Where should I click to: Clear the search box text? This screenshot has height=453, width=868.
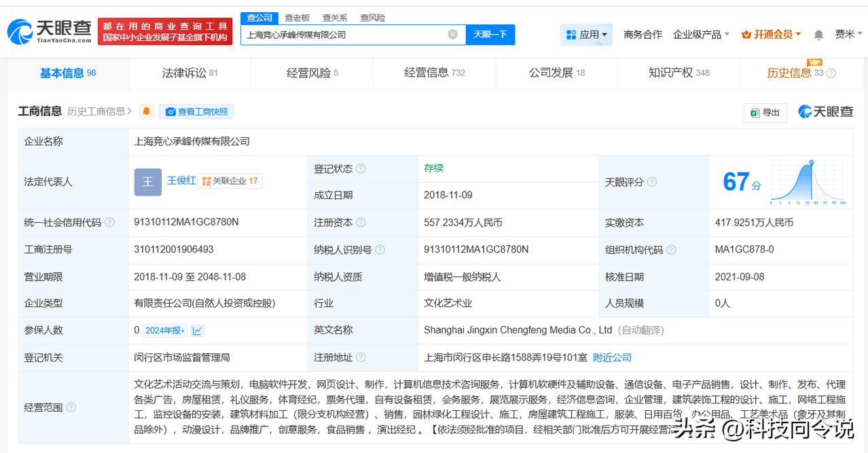tap(452, 35)
